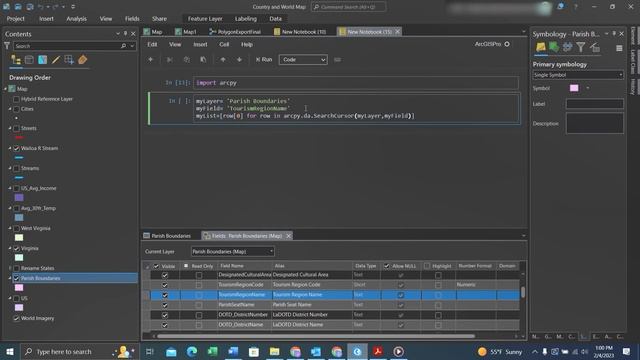
Task: Select List By Drawing Order icon
Action: point(16,60)
